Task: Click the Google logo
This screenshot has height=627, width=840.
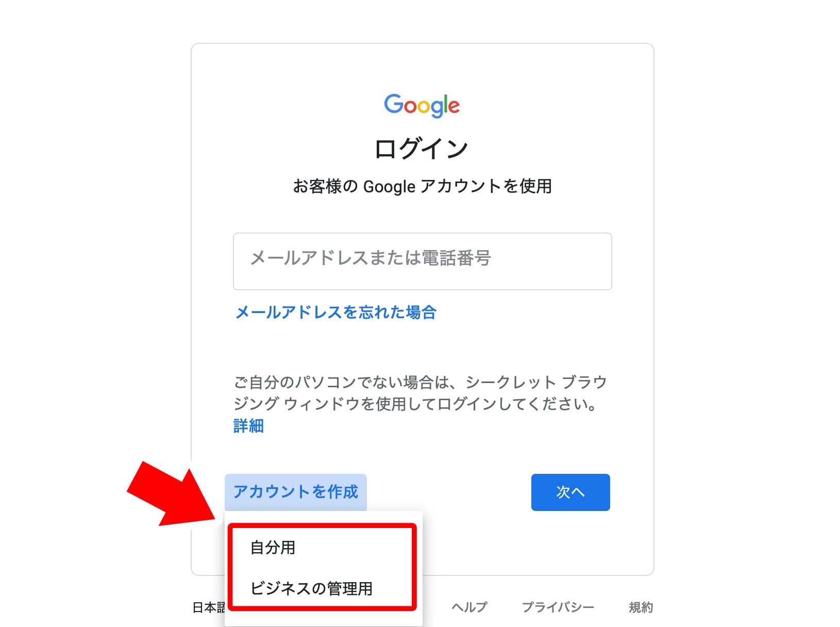Action: [x=422, y=106]
